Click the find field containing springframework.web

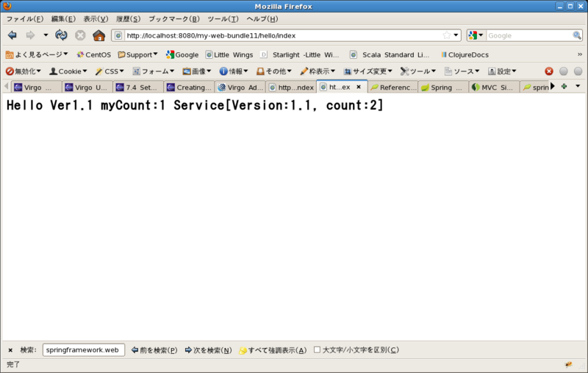(84, 350)
